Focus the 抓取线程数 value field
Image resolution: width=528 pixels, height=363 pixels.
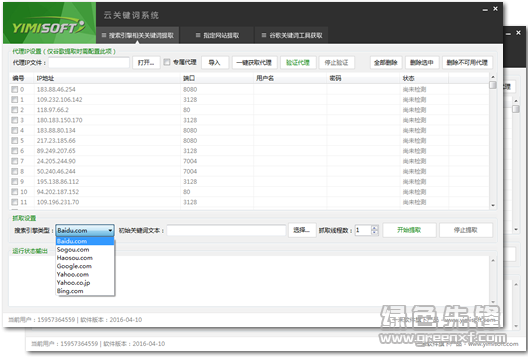point(363,230)
